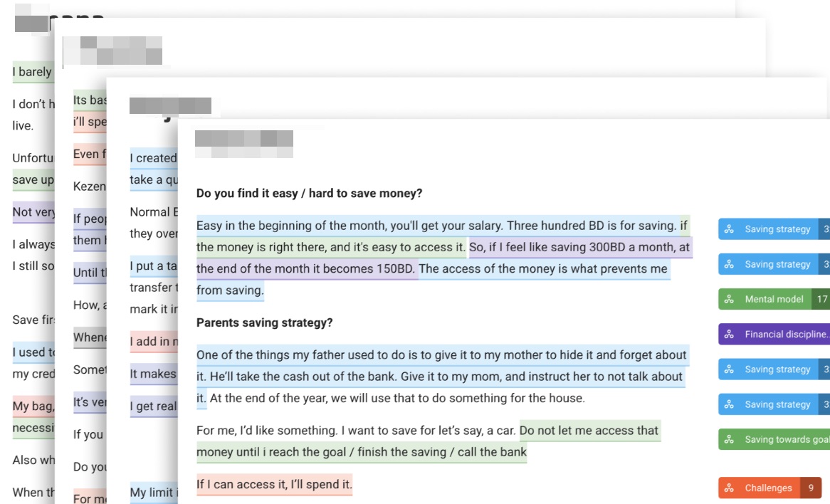Click highlighted text 'from saving.'
830x504 pixels.
230,290
